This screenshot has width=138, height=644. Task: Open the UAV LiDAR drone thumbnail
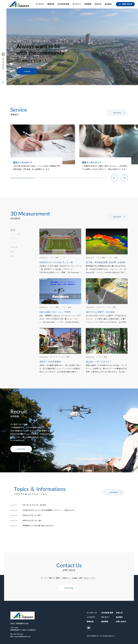[60, 291]
